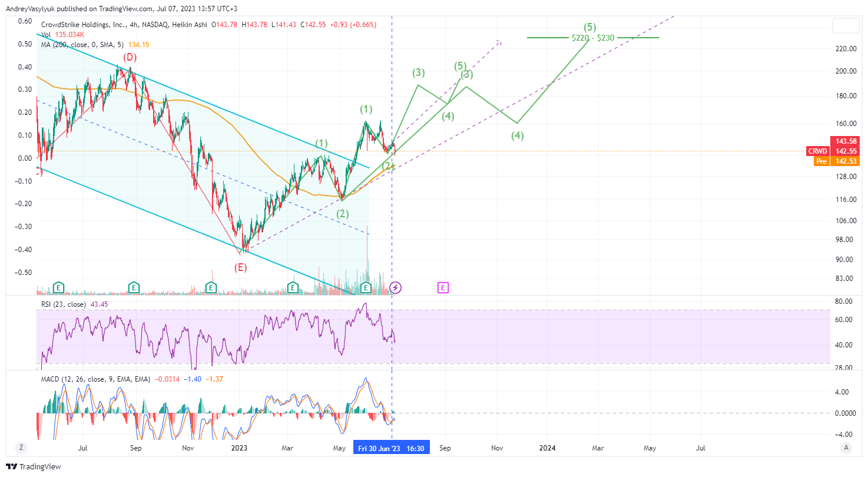Open the Mar 2023 earnings E marker
The width and height of the screenshot is (868, 477).
(x=292, y=287)
